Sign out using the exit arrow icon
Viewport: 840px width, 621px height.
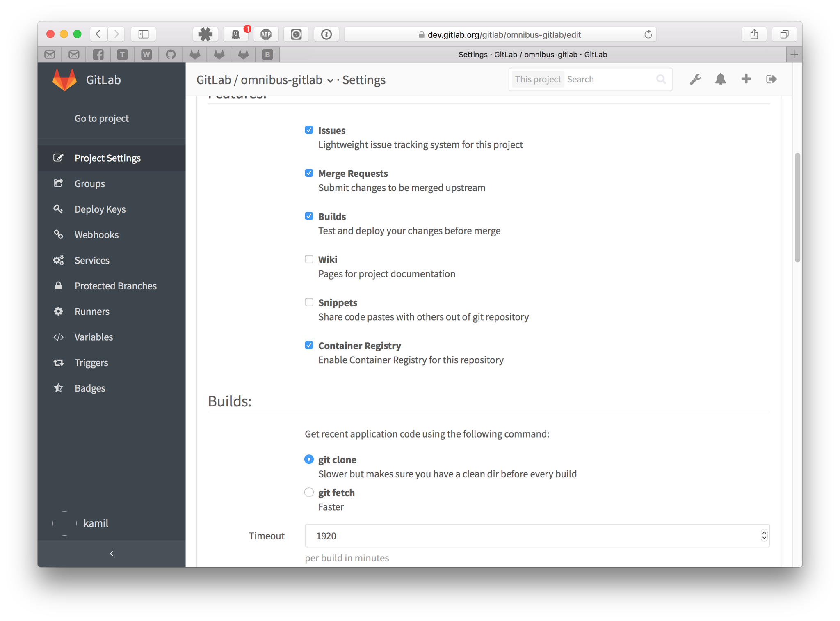pos(771,79)
